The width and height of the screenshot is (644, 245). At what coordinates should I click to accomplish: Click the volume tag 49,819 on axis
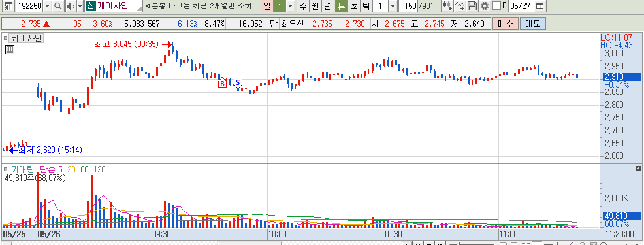point(622,216)
